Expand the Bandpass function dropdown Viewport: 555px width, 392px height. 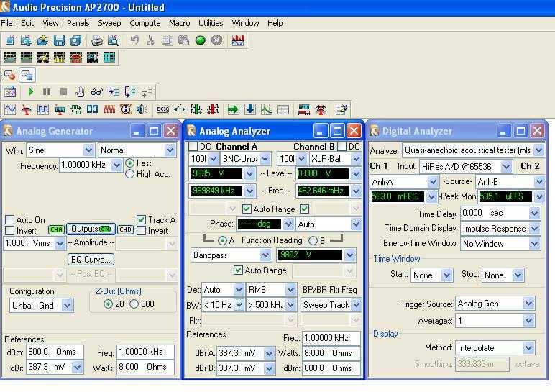pos(265,255)
